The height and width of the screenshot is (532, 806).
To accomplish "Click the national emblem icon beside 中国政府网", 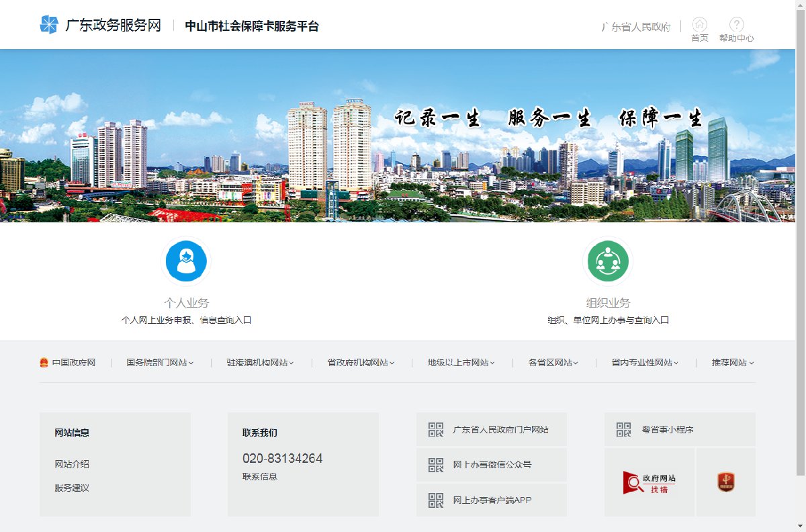I will point(44,363).
